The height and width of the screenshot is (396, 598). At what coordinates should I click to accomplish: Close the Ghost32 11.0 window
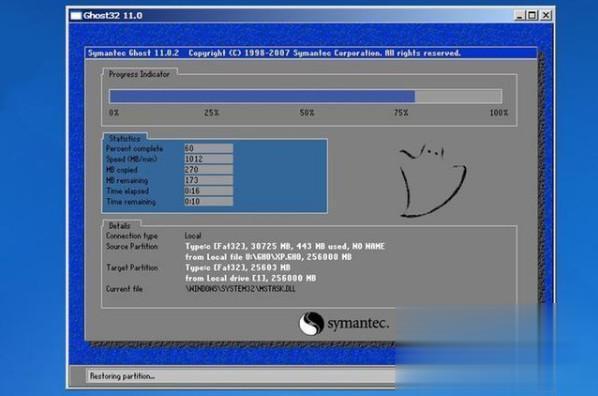(546, 15)
